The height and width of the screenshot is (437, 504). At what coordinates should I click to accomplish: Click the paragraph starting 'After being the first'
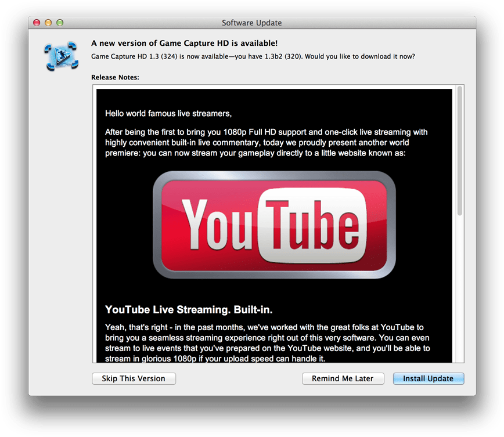[266, 142]
